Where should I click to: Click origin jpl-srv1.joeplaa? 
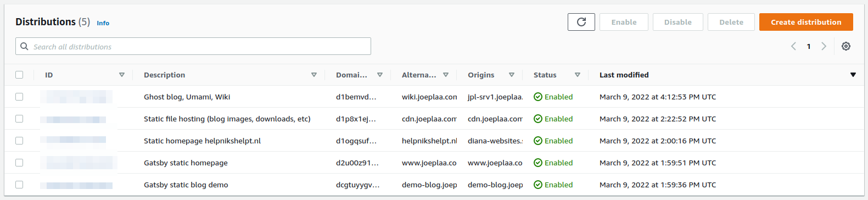[495, 97]
